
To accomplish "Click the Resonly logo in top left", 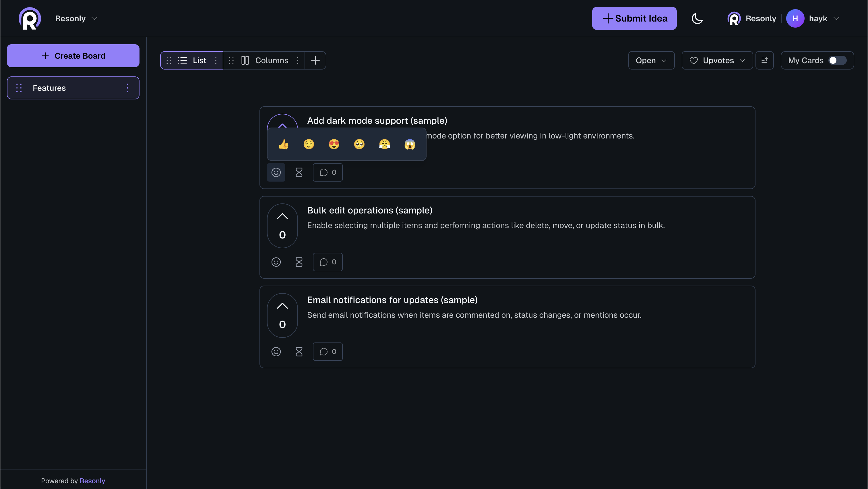I will pos(30,18).
